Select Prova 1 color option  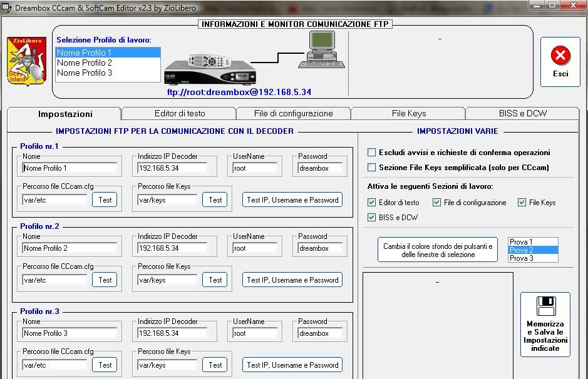coord(534,242)
